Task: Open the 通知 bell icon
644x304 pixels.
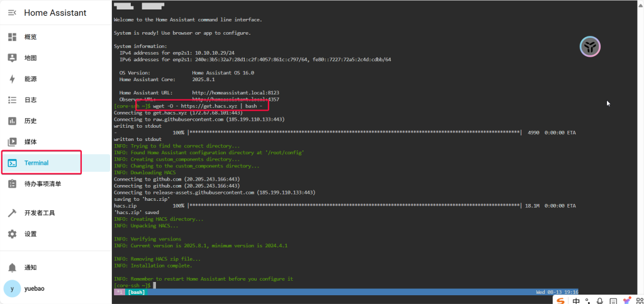Action: tap(13, 267)
